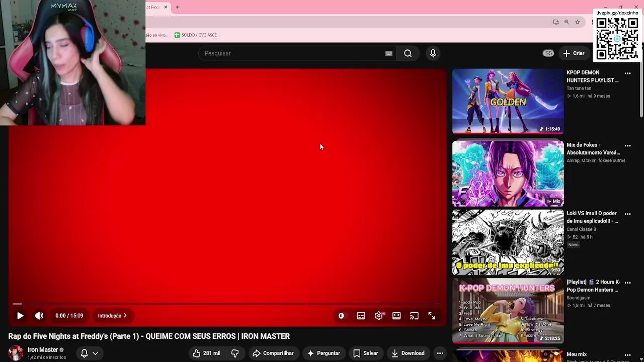
Task: Like the video with 281 mil likes
Action: pyautogui.click(x=207, y=353)
